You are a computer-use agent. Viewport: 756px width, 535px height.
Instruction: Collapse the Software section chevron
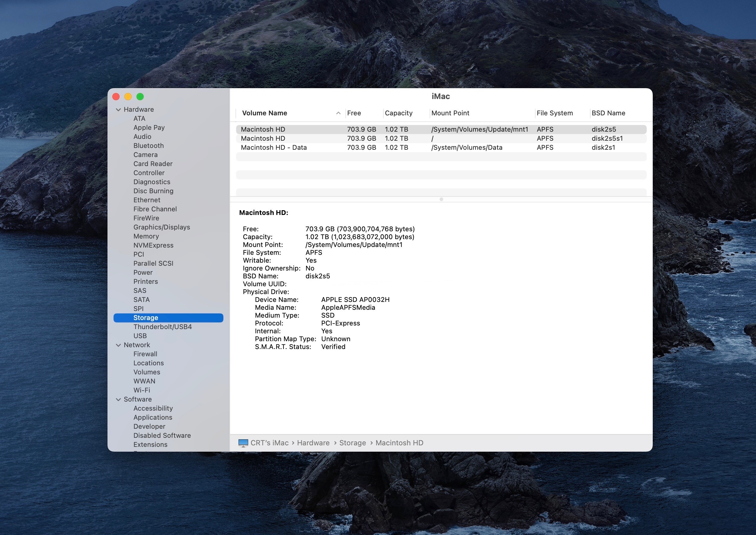tap(118, 399)
